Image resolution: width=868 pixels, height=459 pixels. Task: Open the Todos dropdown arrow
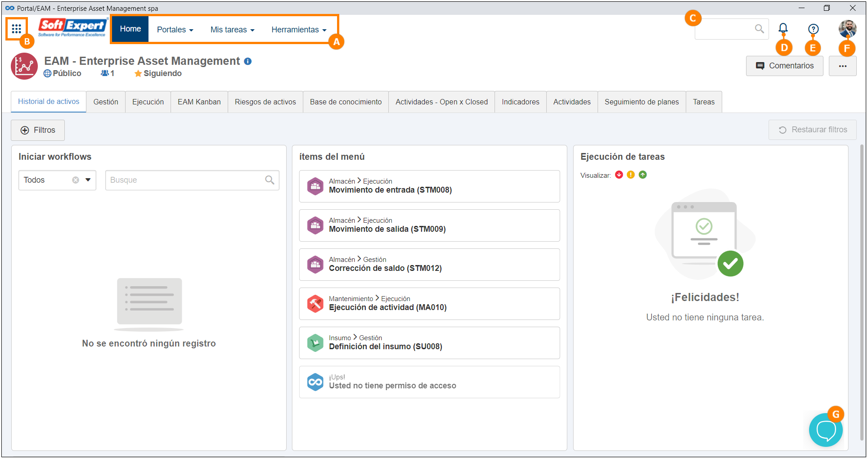pyautogui.click(x=88, y=180)
